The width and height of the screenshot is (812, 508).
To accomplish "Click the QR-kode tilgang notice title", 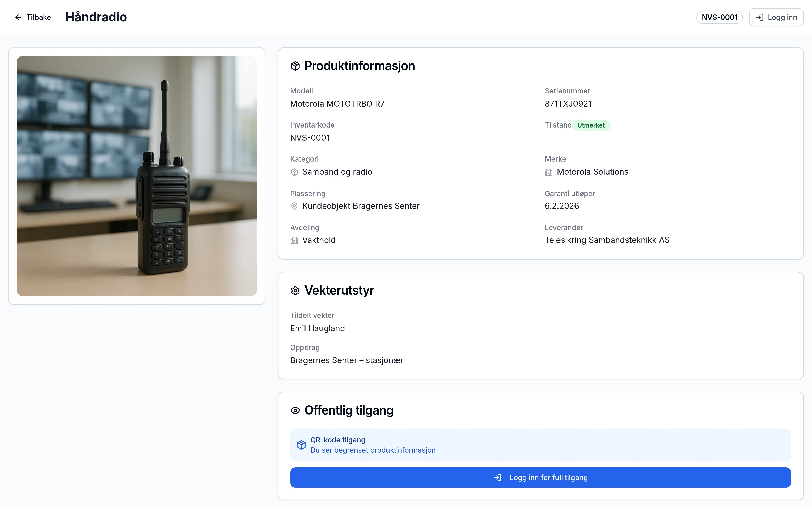I will 337,440.
